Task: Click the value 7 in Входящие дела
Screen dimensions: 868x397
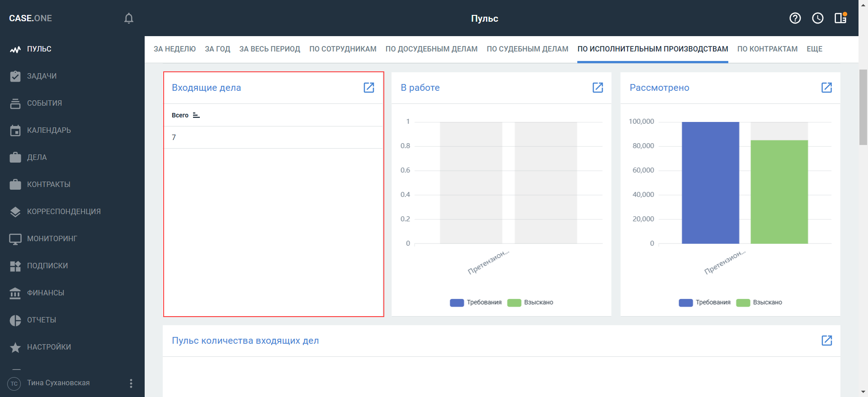Action: click(174, 137)
